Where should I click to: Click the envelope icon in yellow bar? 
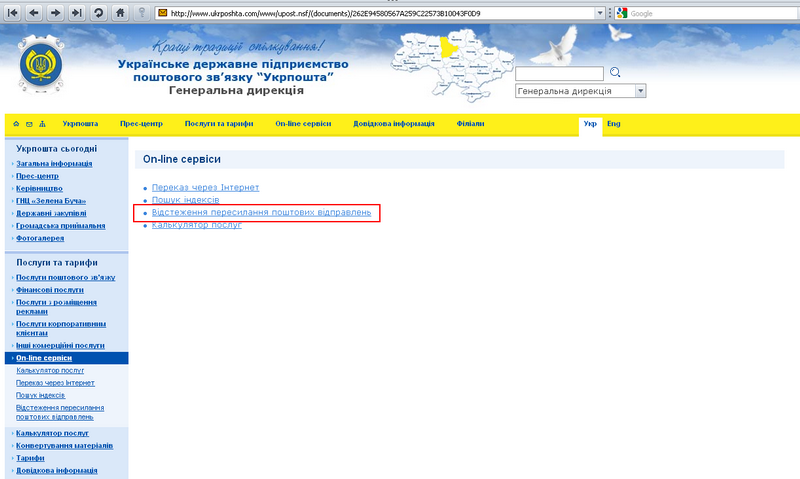(29, 124)
